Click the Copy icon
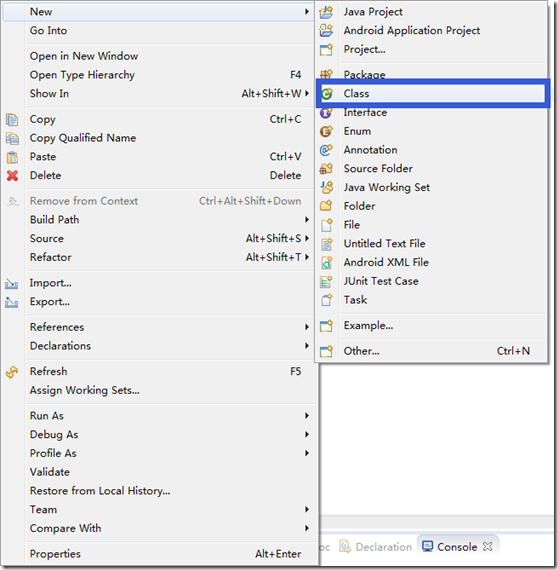The image size is (558, 570). [12, 120]
